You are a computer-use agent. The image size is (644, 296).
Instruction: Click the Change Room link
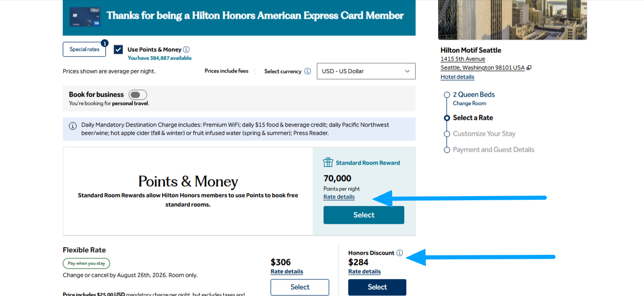pyautogui.click(x=469, y=103)
